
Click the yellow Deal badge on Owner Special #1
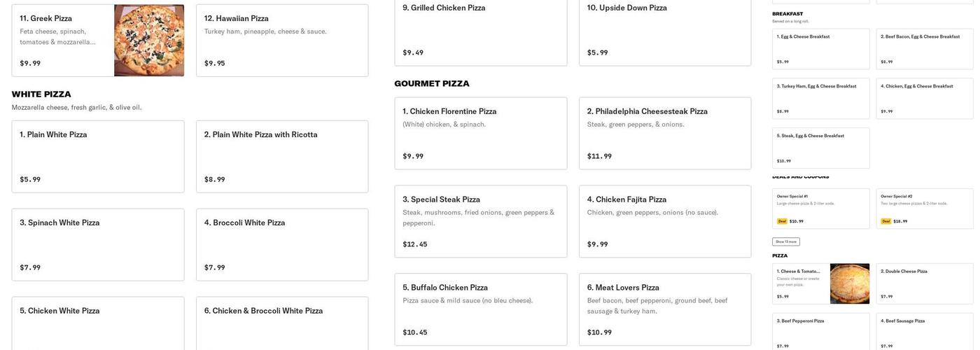[x=782, y=221]
